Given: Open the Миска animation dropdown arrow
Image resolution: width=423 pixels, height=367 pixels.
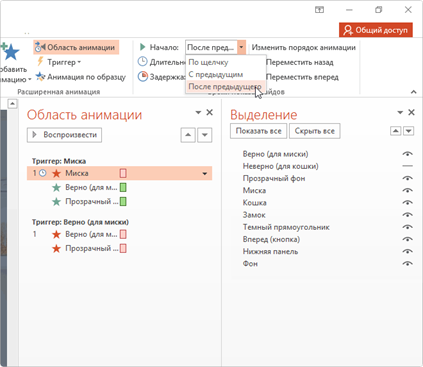Looking at the screenshot, I should pyautogui.click(x=204, y=174).
